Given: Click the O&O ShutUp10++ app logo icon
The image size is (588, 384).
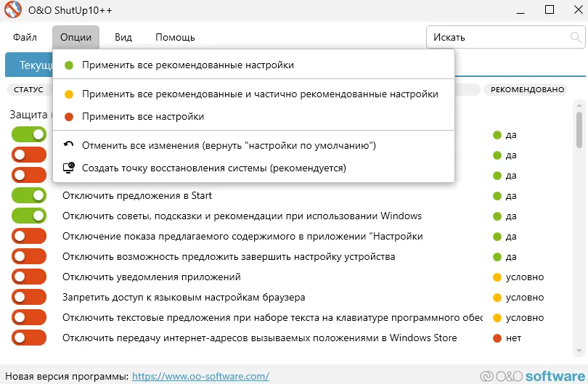Looking at the screenshot, I should [12, 12].
